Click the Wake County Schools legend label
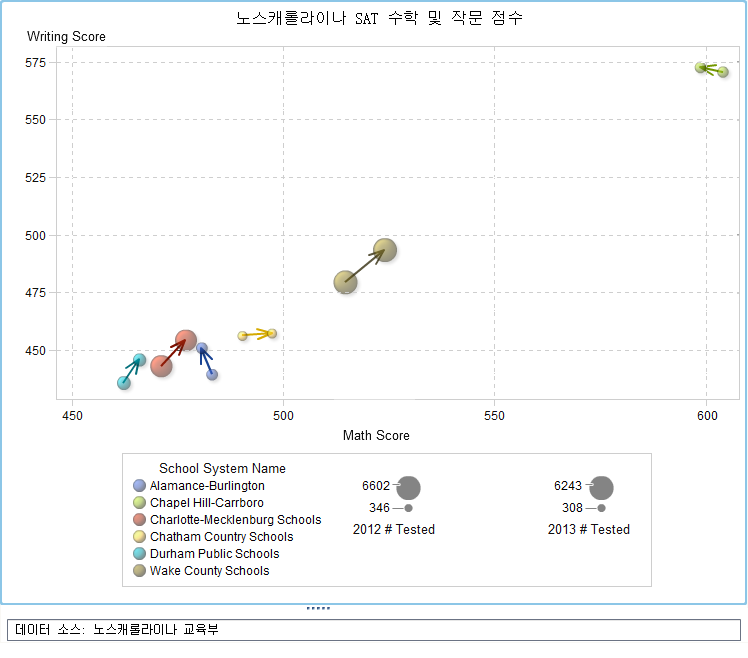This screenshot has width=748, height=658. pos(209,571)
